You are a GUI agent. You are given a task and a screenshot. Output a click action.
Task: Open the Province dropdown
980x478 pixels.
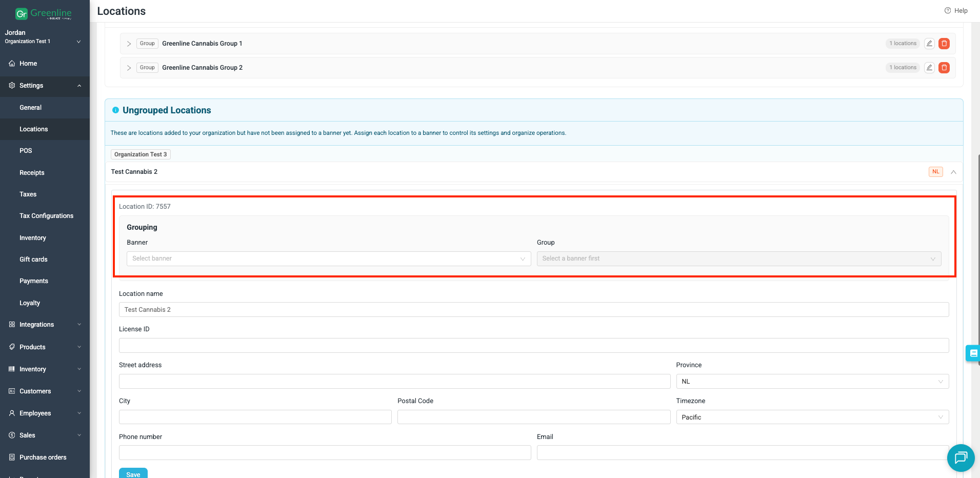coord(812,382)
